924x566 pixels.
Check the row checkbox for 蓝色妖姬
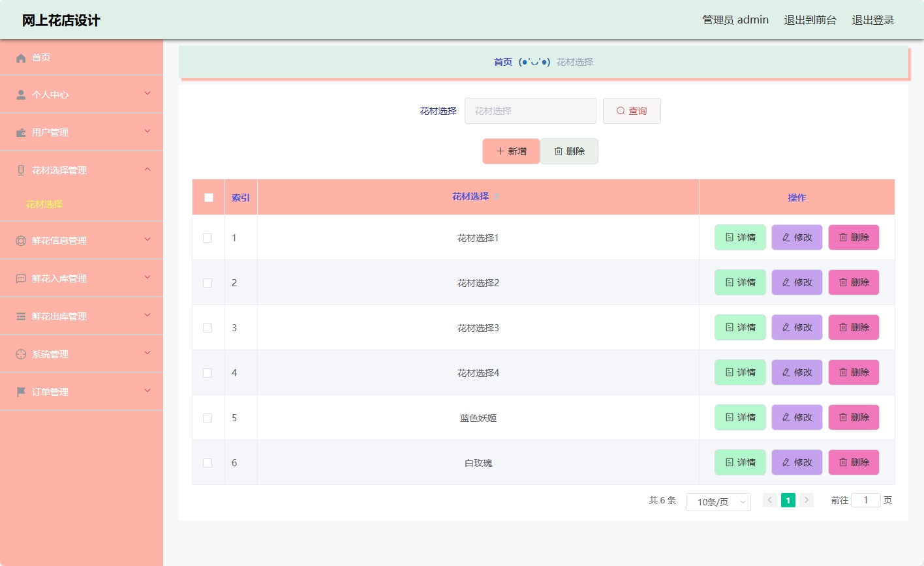click(208, 417)
